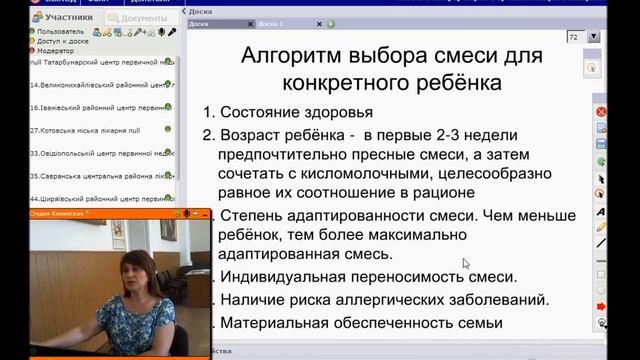Viewport: 640px width, 360px height.
Task: Close the first Доска tab
Action: pos(250,24)
